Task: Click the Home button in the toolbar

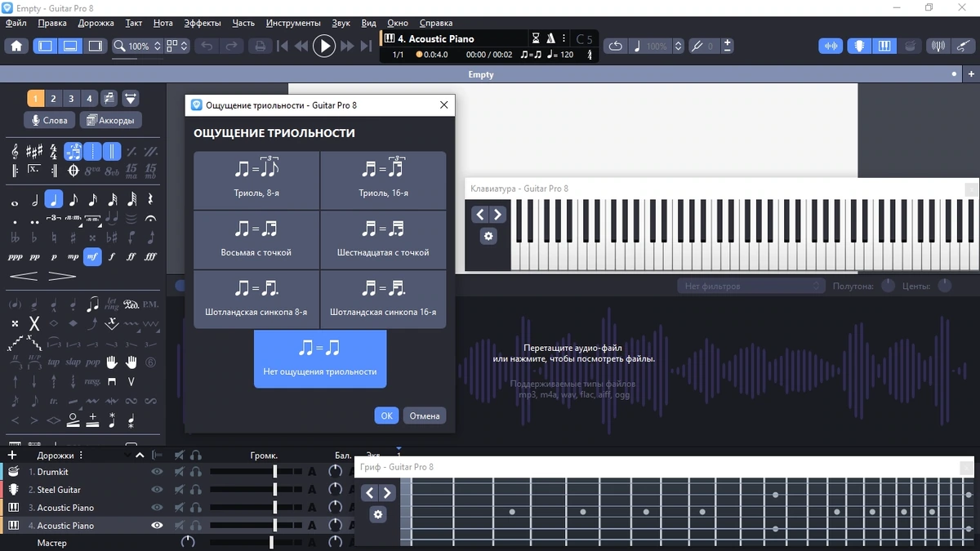Action: (16, 46)
